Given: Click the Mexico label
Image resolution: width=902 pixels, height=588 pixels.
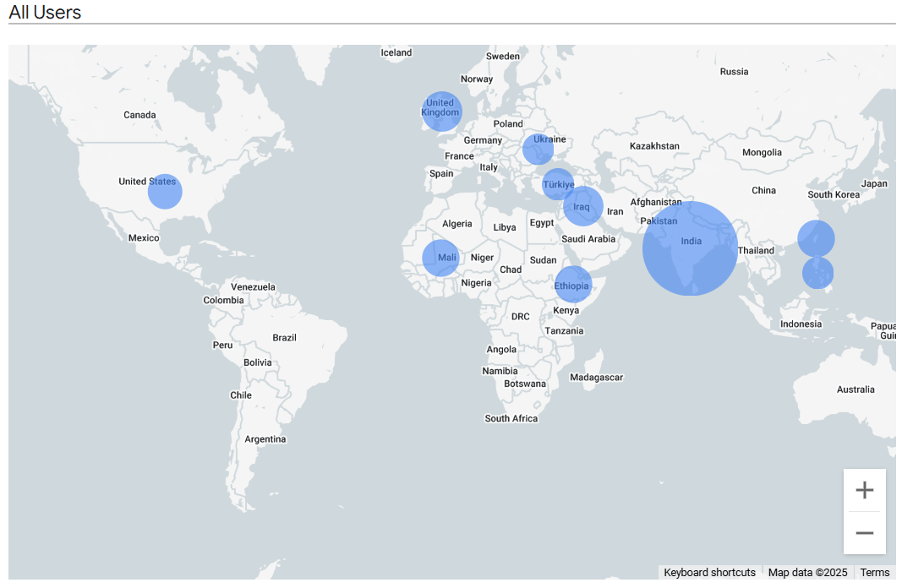Looking at the screenshot, I should tap(144, 238).
